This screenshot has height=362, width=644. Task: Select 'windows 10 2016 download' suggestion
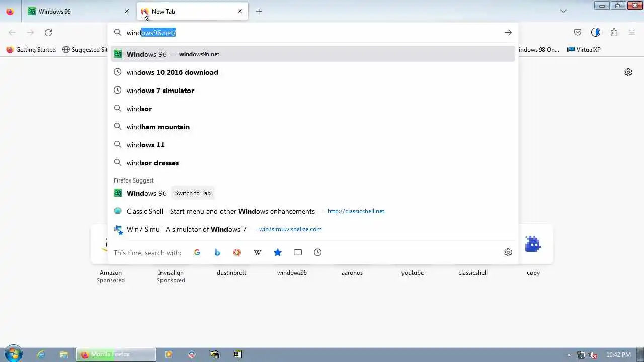(x=313, y=72)
